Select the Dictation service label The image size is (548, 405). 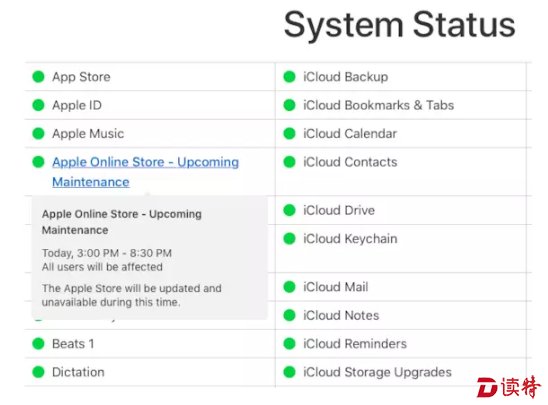pyautogui.click(x=78, y=372)
